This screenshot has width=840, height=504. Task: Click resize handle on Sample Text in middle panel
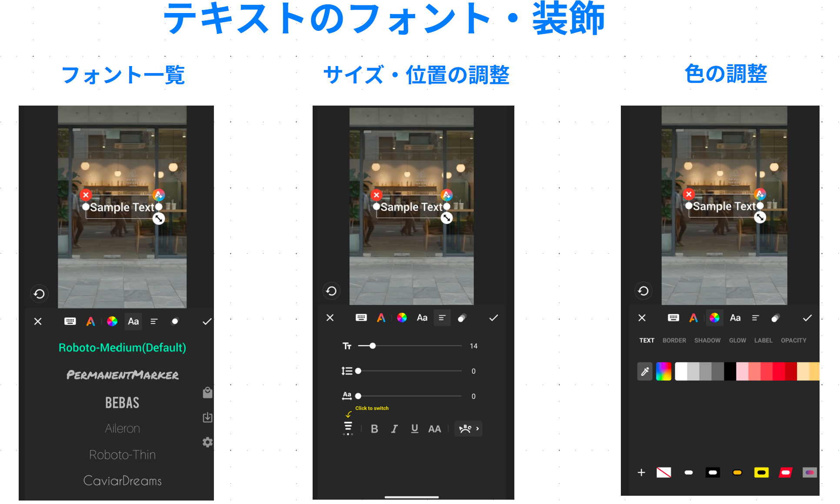(447, 218)
